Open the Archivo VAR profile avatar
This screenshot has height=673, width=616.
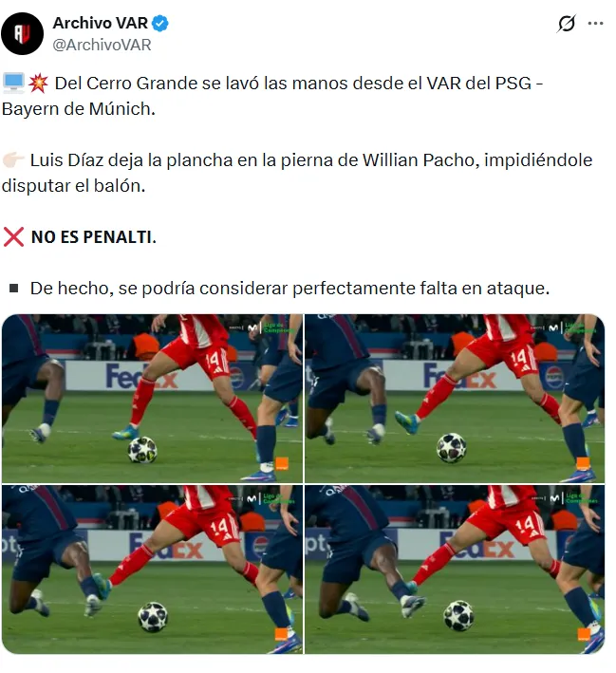[x=23, y=33]
